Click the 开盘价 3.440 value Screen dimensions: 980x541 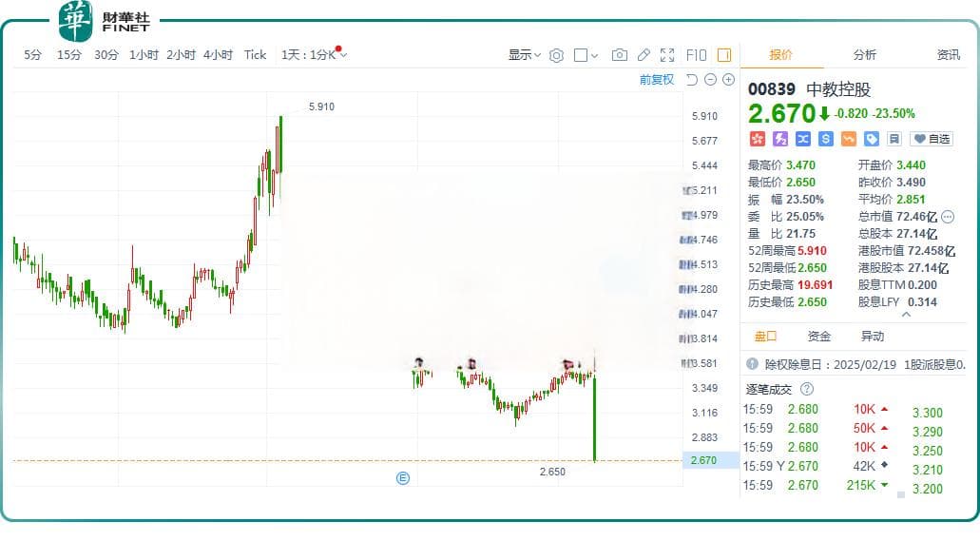(x=911, y=165)
